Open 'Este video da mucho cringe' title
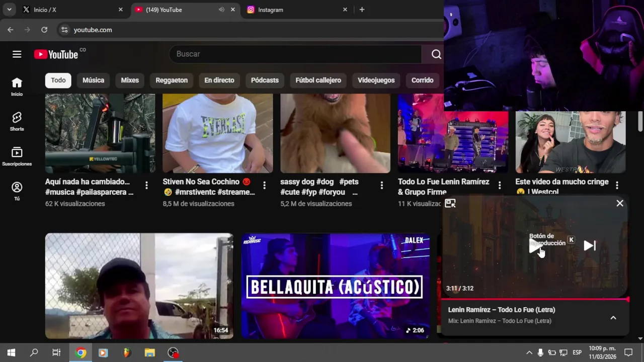 tap(562, 187)
